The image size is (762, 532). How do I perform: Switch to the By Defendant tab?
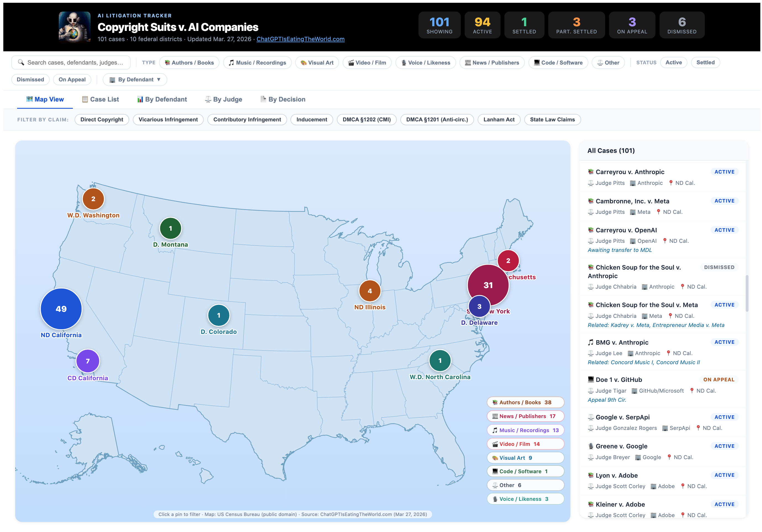pos(162,99)
